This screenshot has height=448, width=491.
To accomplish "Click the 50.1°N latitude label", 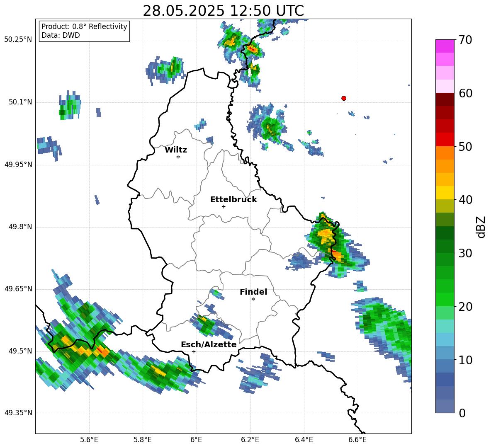I will coord(20,102).
